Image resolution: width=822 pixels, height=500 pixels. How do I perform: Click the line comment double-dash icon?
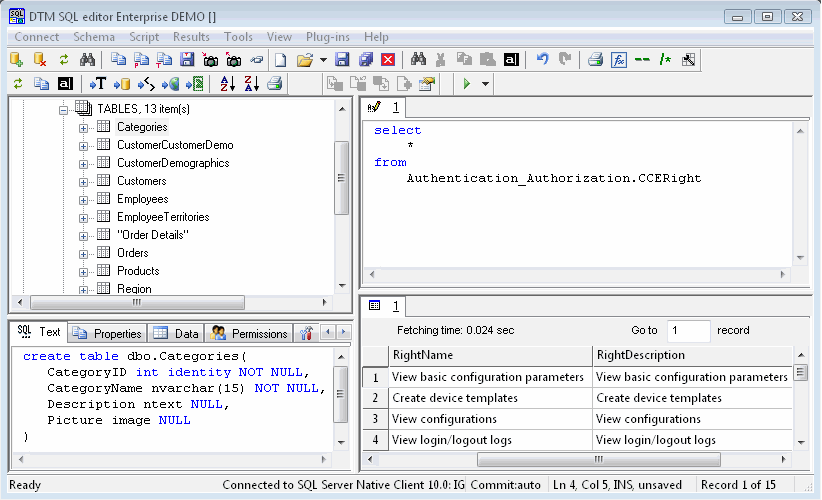642,60
